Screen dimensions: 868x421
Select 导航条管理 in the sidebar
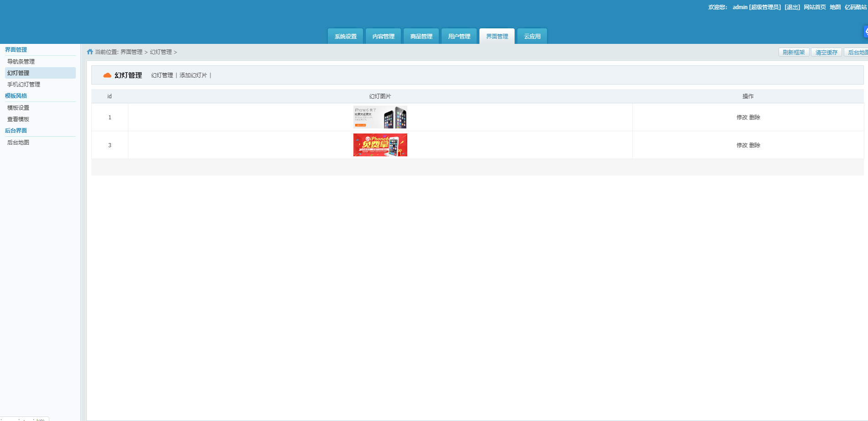[21, 62]
